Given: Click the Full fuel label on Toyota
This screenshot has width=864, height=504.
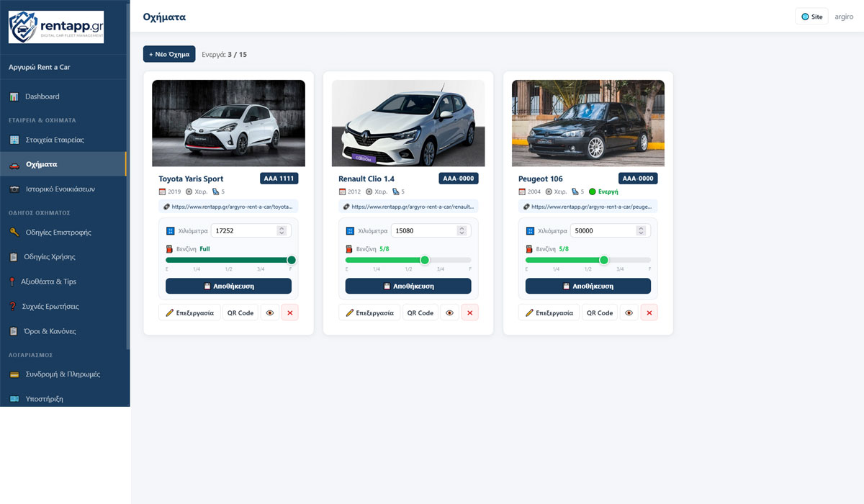Looking at the screenshot, I should point(204,249).
